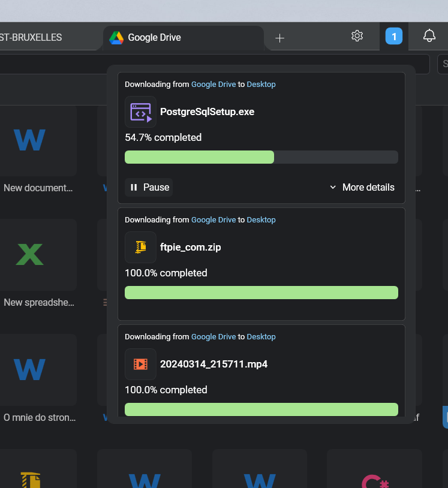Screen dimensions: 448x488
Task: Click the ftpie_com.zip archive icon
Action: (x=140, y=247)
